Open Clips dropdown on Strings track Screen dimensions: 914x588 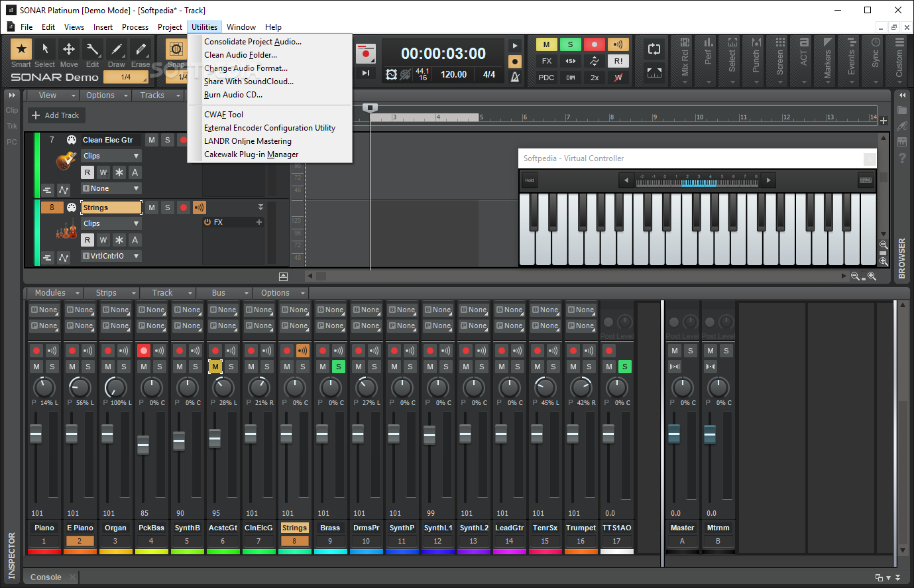111,223
